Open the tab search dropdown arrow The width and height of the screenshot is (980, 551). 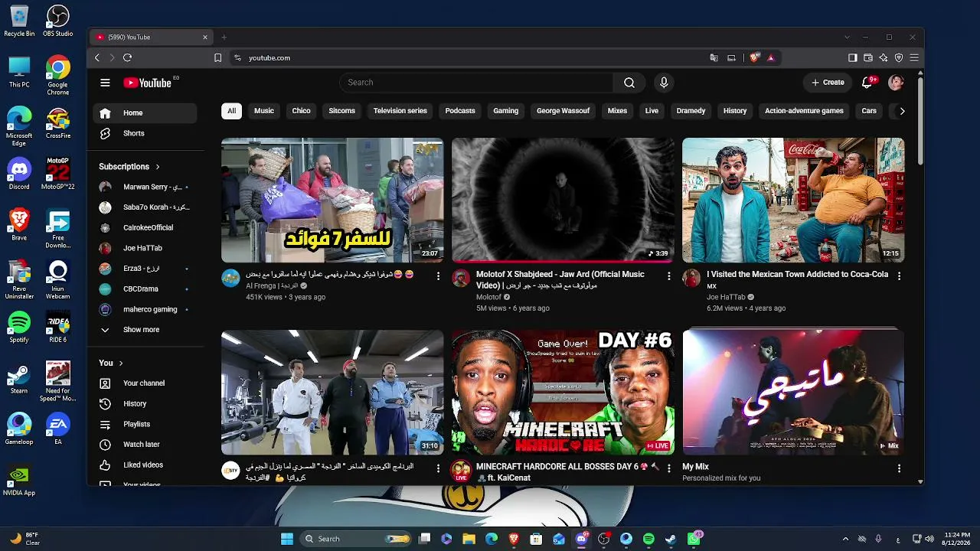847,37
